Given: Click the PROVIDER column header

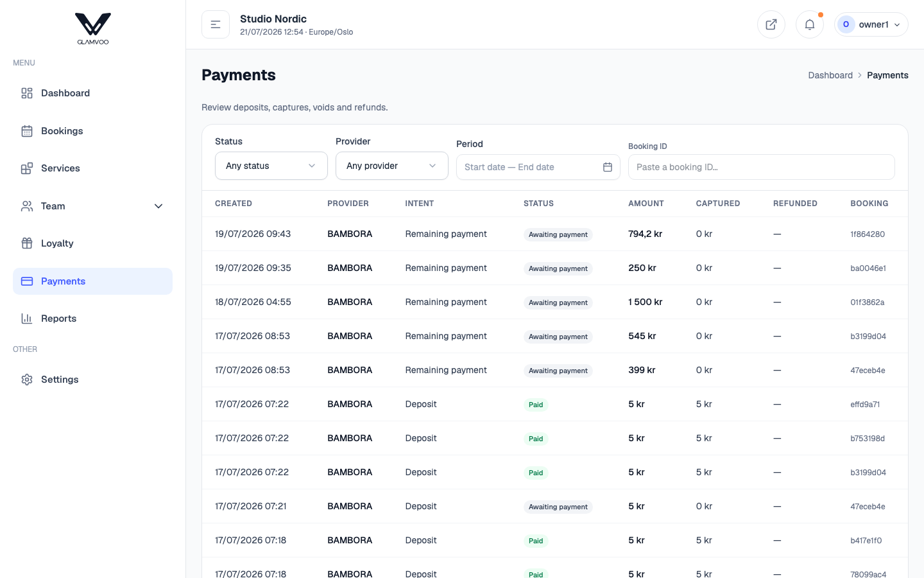Looking at the screenshot, I should (x=348, y=204).
